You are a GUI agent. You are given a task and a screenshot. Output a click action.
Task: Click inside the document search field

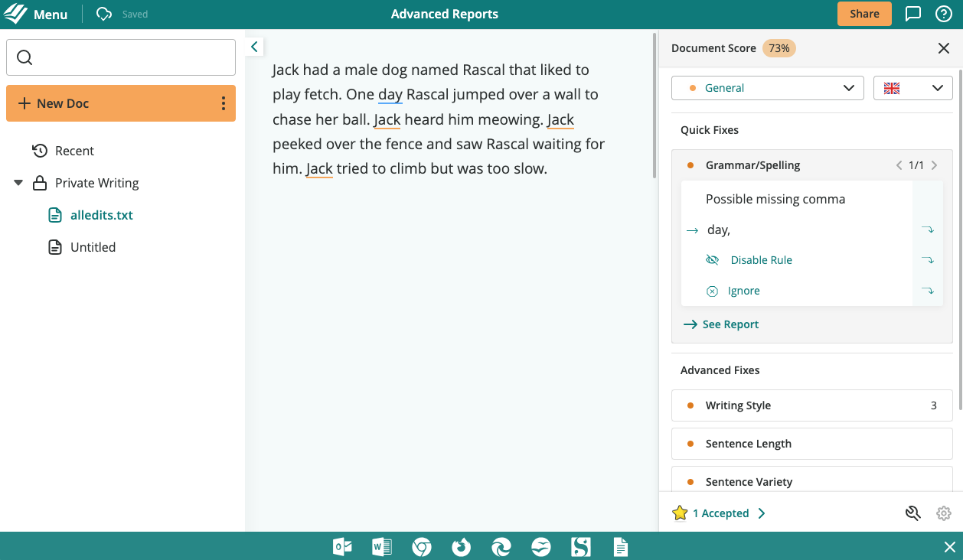pyautogui.click(x=121, y=57)
